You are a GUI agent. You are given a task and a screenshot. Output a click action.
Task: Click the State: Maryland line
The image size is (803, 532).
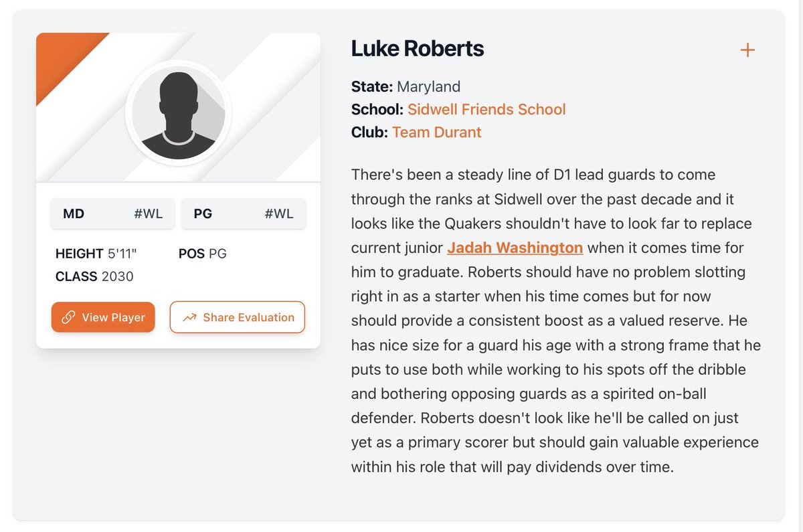(406, 86)
